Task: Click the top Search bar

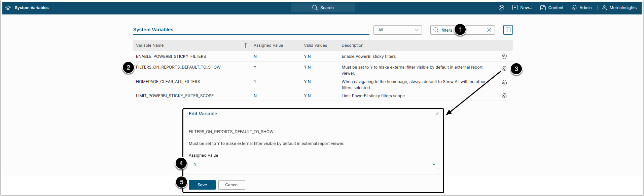Action: coord(323,8)
